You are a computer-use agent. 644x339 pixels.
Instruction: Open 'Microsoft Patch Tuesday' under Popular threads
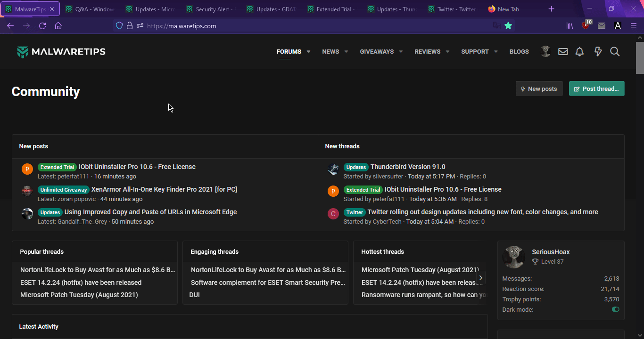79,295
